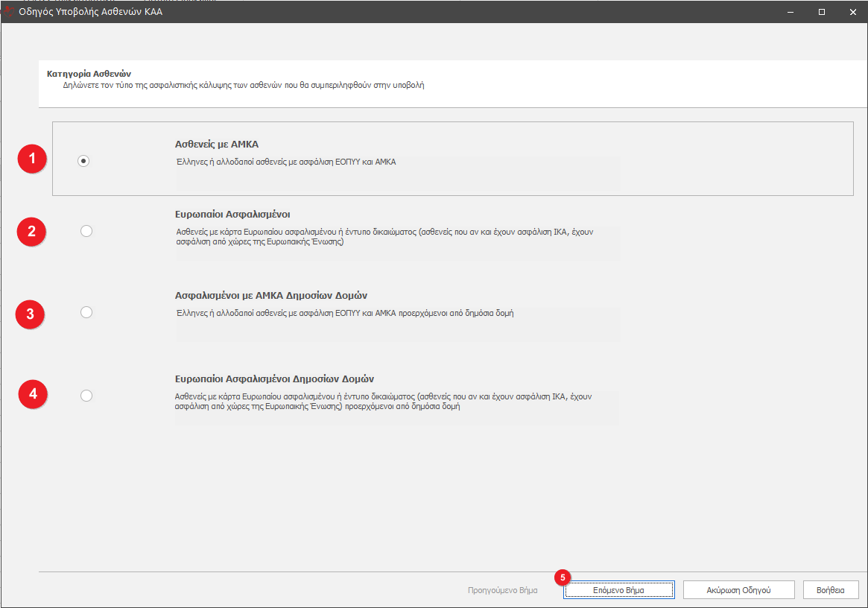Screen dimensions: 868x608
Task: Click the app icon in the title bar
Action: pyautogui.click(x=9, y=12)
